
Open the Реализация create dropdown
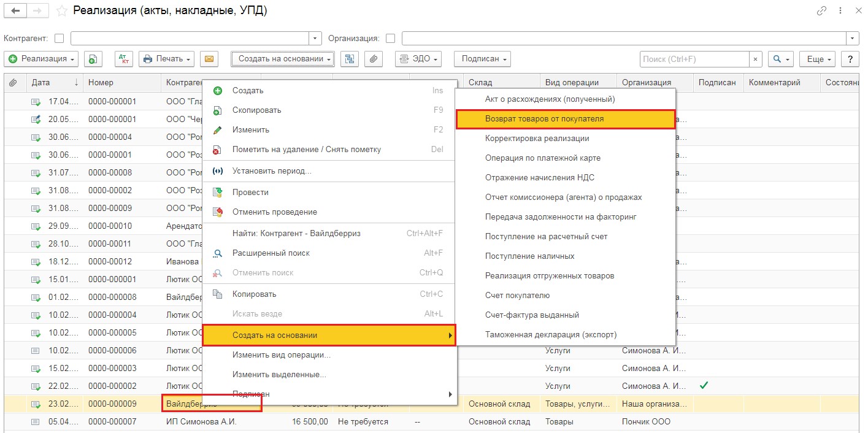(42, 59)
